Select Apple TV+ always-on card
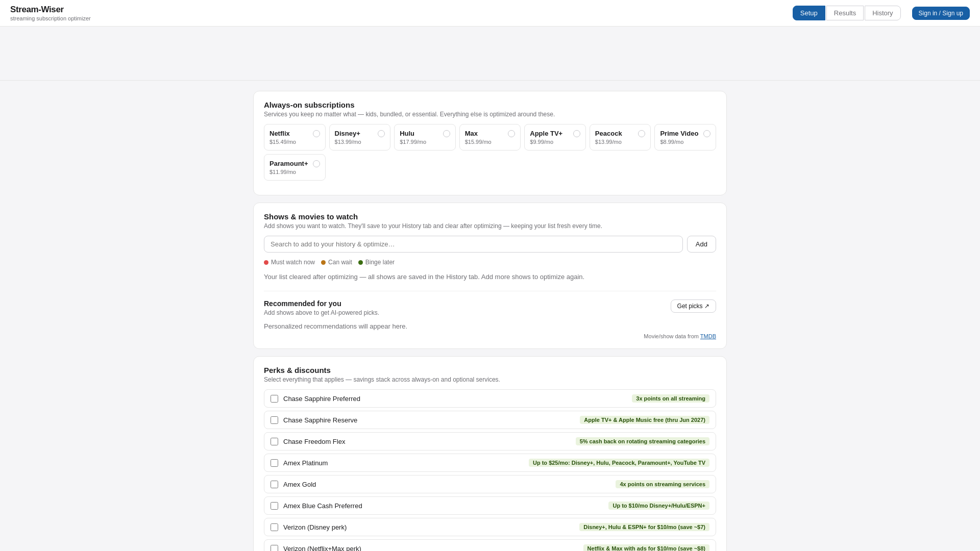 pos(555,137)
